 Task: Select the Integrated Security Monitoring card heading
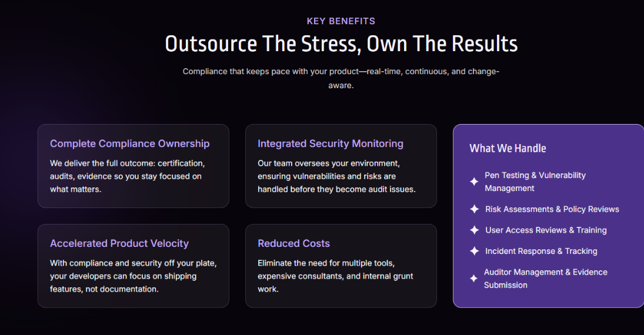(330, 143)
